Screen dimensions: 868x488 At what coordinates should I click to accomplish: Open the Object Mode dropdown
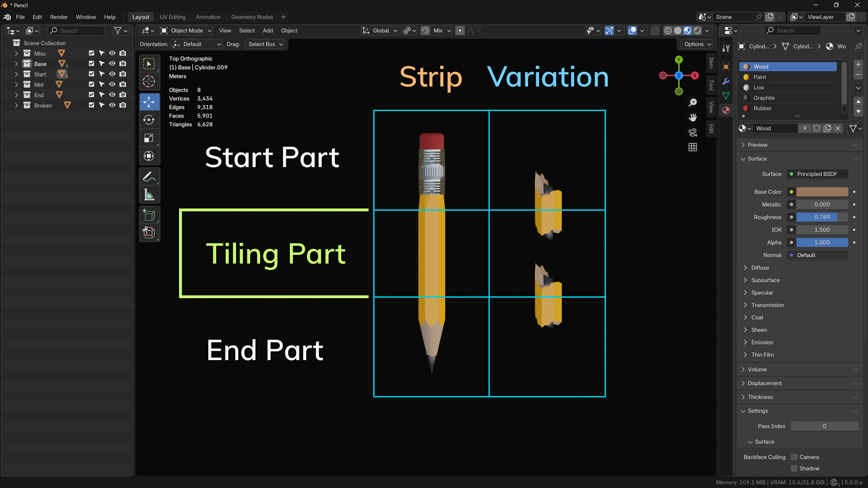pyautogui.click(x=186, y=30)
